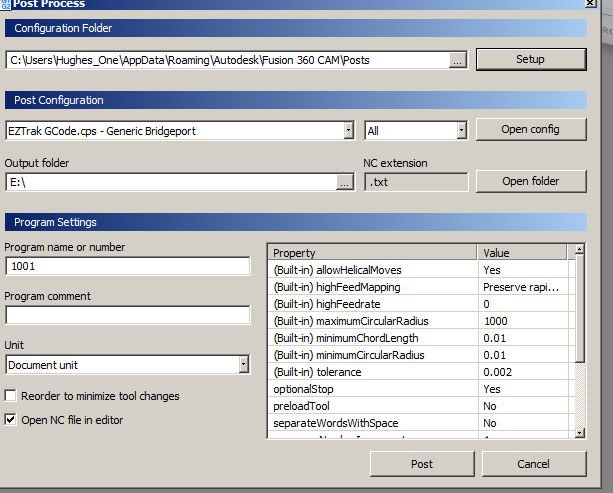613x493 pixels.
Task: Click the minimumCircularRadius value 0.01
Action: coord(523,355)
